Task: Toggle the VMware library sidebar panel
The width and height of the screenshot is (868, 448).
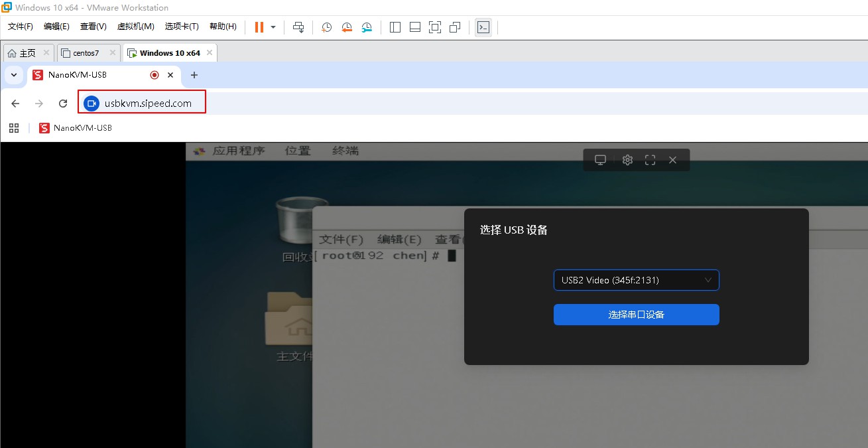Action: (x=395, y=27)
